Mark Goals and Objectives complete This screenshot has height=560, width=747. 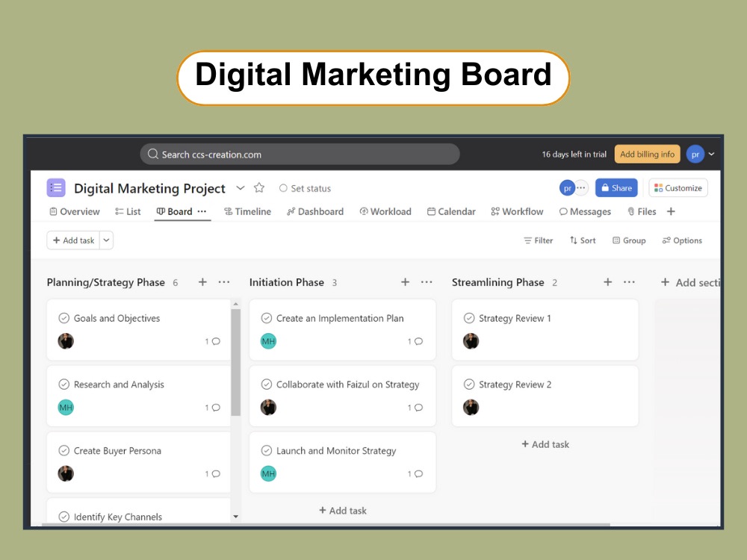(x=63, y=318)
